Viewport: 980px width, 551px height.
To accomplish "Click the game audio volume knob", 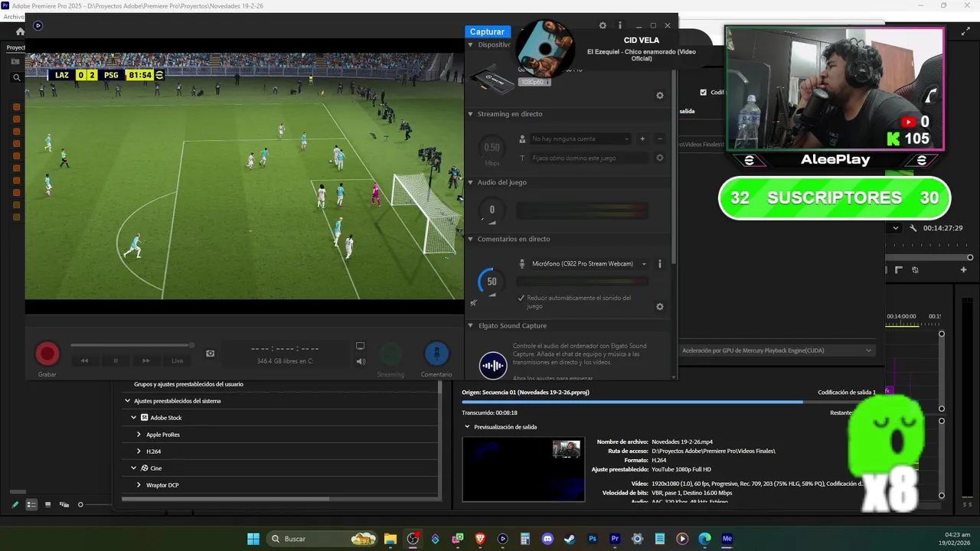I will pyautogui.click(x=492, y=210).
